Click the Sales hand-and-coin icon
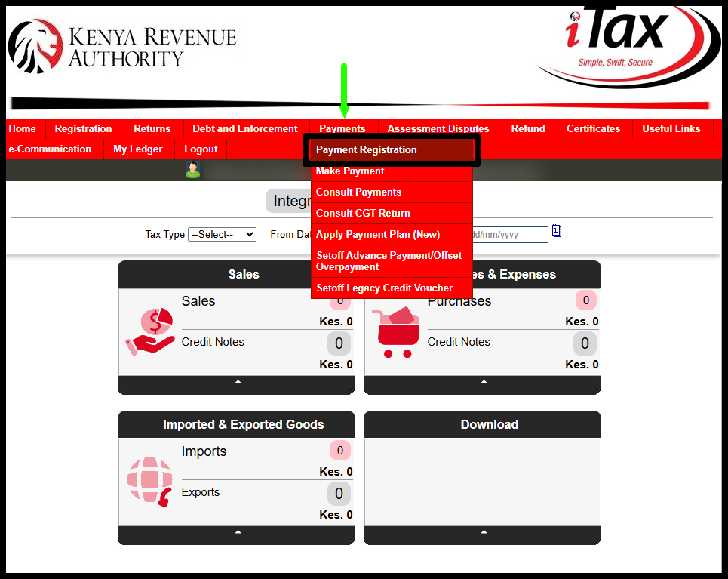The width and height of the screenshot is (728, 579). tap(150, 331)
